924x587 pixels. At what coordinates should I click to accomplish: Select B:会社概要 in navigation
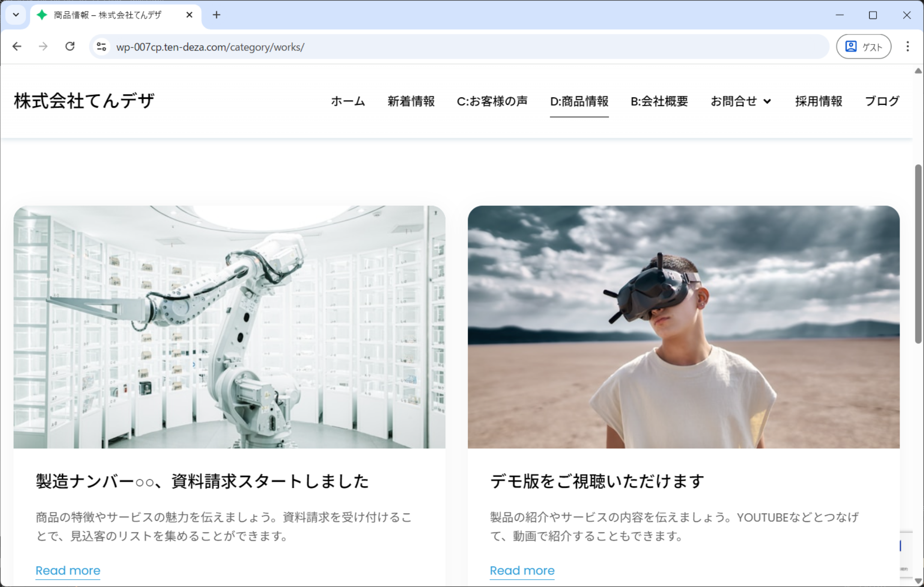pos(659,101)
